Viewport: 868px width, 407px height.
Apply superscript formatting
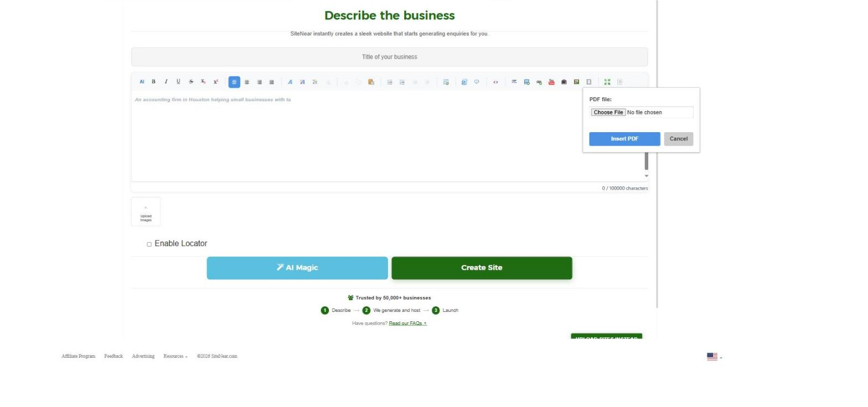(216, 82)
